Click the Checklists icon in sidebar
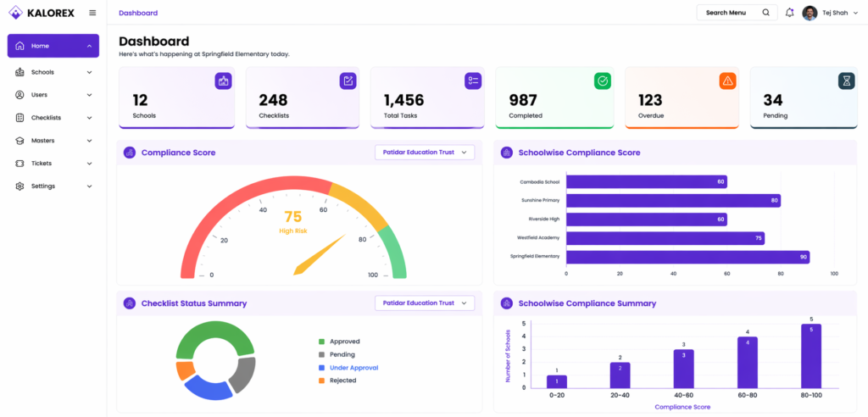This screenshot has height=417, width=868. pos(20,118)
